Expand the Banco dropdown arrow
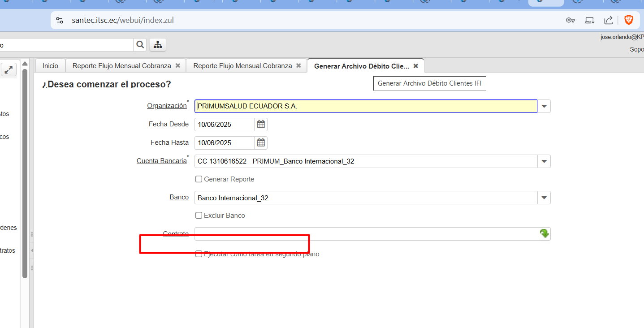The width and height of the screenshot is (644, 328). pyautogui.click(x=544, y=198)
